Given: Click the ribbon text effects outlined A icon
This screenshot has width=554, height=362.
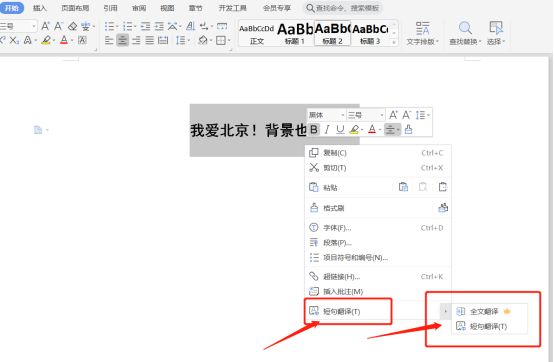Looking at the screenshot, I should coord(28,40).
